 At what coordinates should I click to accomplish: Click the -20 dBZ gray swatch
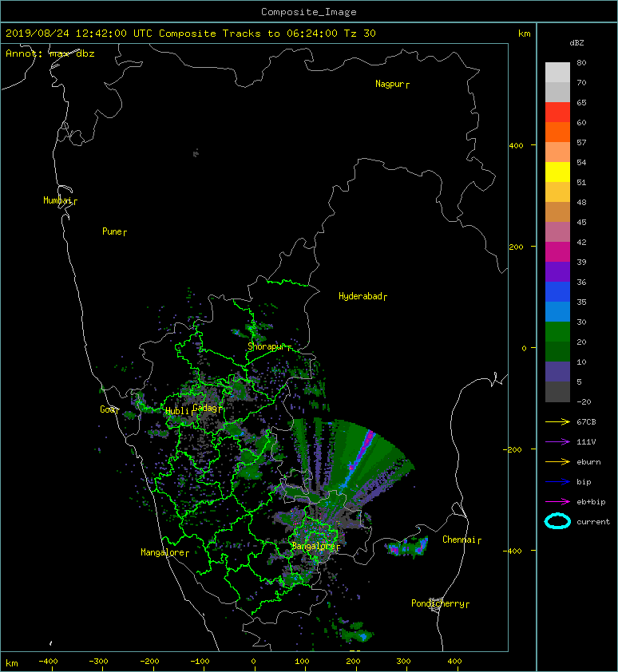(x=557, y=392)
